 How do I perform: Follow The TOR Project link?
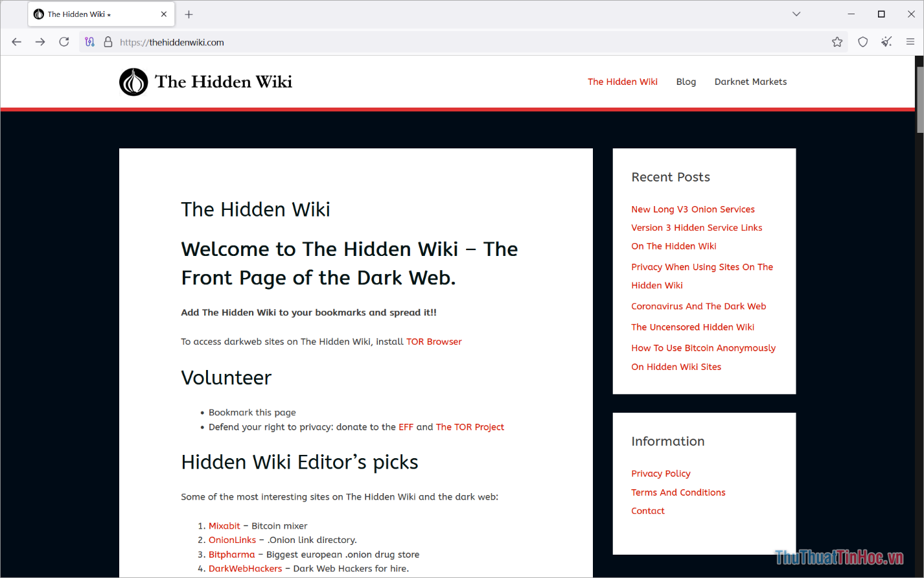point(470,427)
